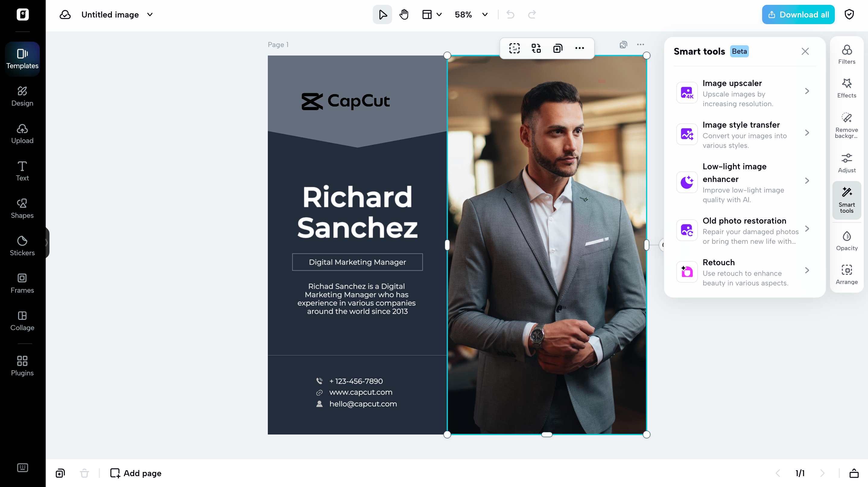
Task: Expand the Old photo restoration option
Action: tap(743, 231)
